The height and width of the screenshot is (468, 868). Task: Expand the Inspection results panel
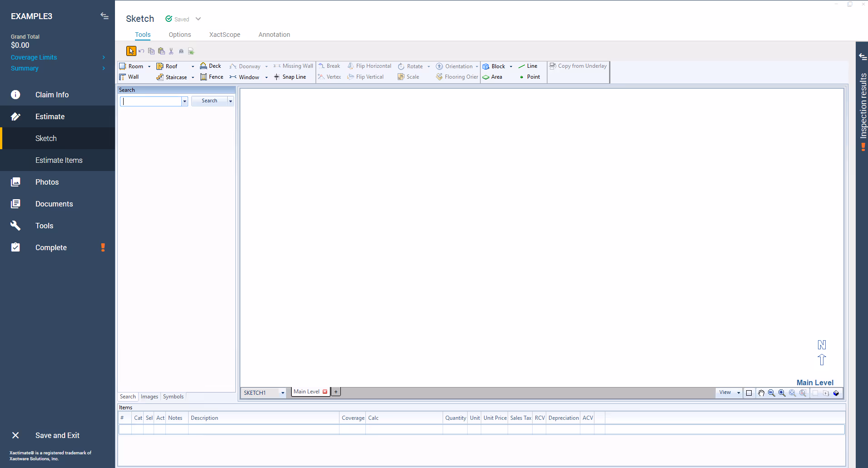tap(863, 56)
